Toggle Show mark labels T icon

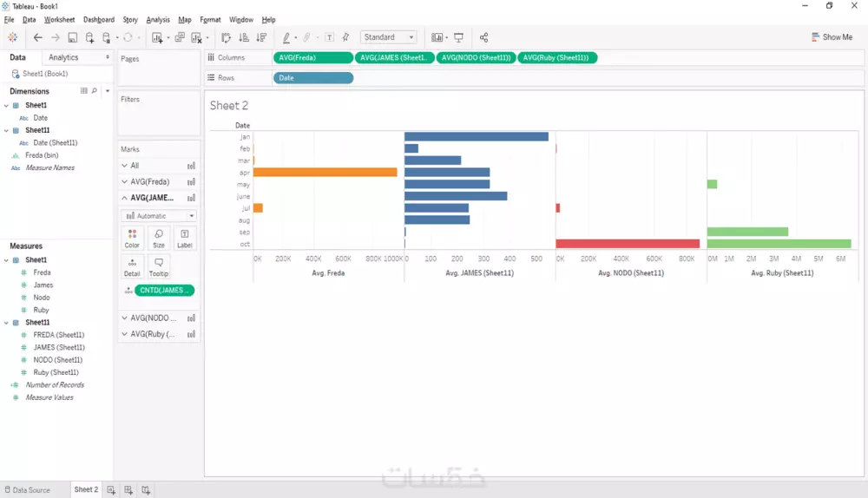click(329, 37)
